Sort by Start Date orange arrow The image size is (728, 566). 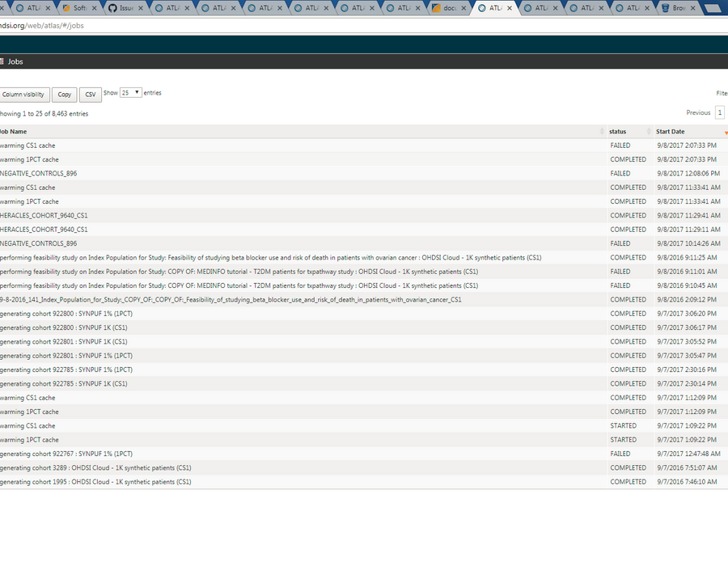click(726, 133)
